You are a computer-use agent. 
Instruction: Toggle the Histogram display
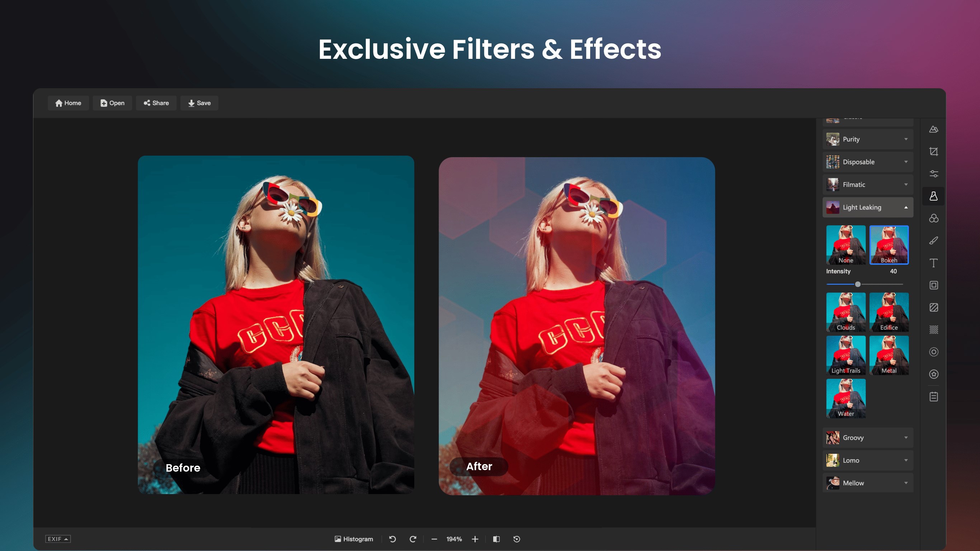point(353,539)
